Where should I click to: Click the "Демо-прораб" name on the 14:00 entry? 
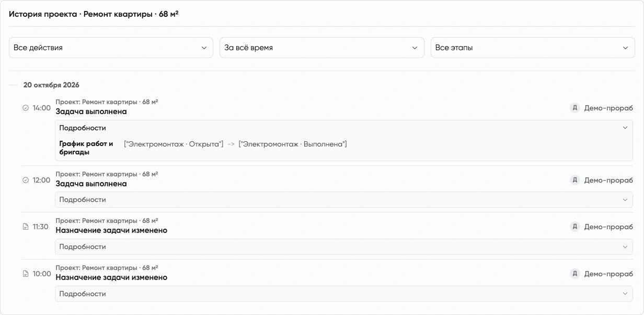point(608,108)
